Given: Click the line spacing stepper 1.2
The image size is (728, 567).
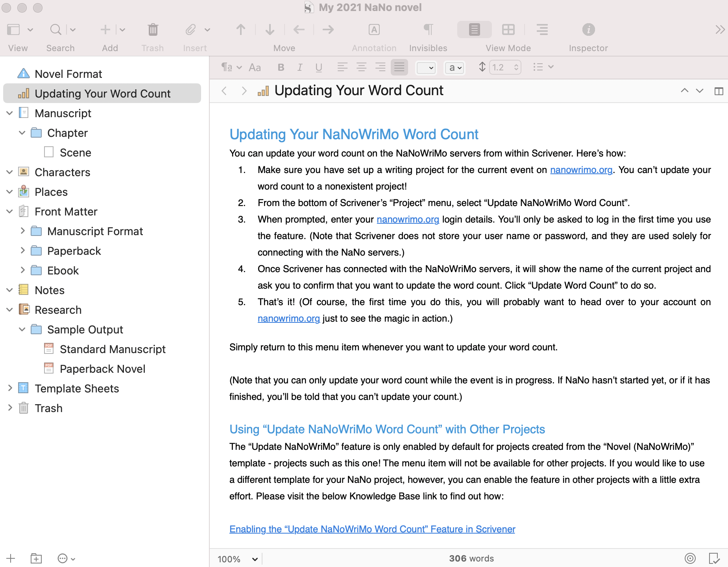Looking at the screenshot, I should pos(516,68).
